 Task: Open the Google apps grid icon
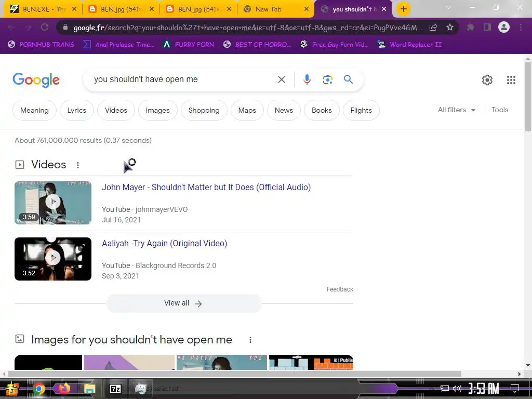pyautogui.click(x=511, y=80)
